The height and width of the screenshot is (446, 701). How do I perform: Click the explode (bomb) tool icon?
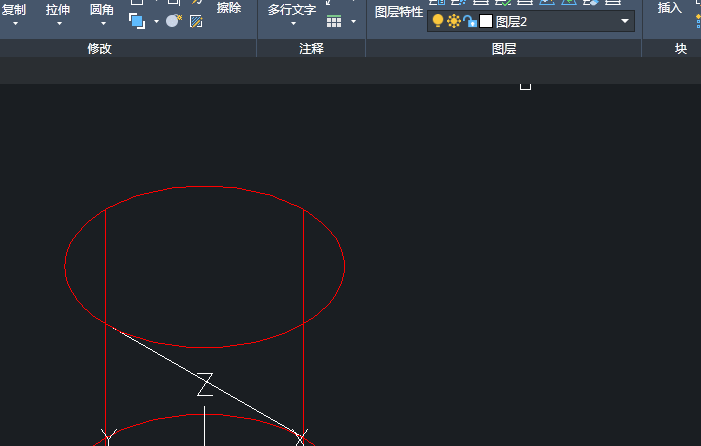coord(173,21)
